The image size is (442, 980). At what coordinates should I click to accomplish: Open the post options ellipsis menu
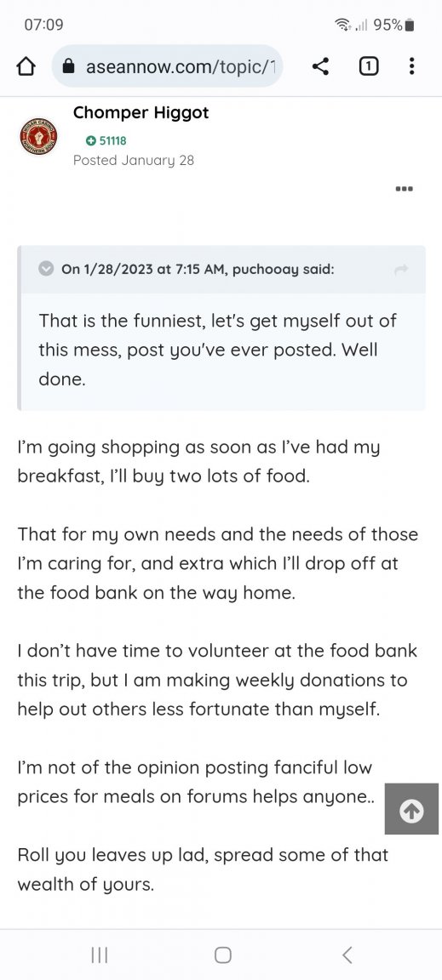click(405, 189)
